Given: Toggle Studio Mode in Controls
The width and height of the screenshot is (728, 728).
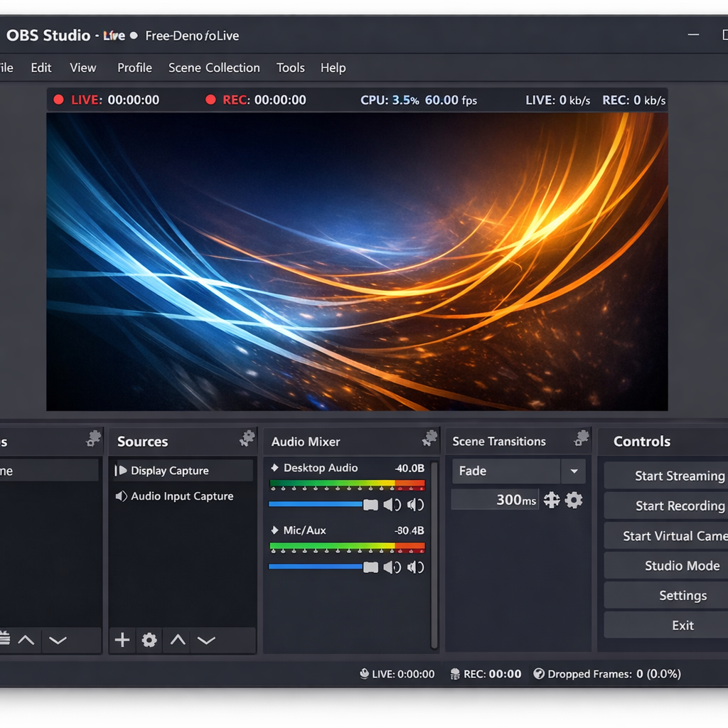Looking at the screenshot, I should click(x=682, y=566).
